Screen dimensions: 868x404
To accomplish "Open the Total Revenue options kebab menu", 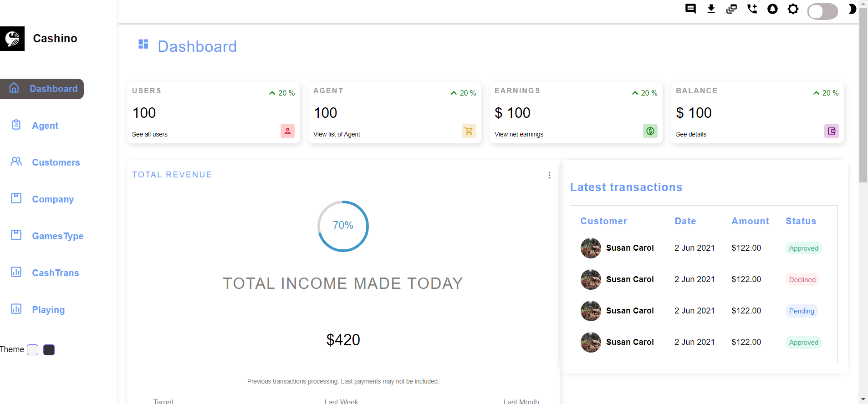I will [x=549, y=175].
